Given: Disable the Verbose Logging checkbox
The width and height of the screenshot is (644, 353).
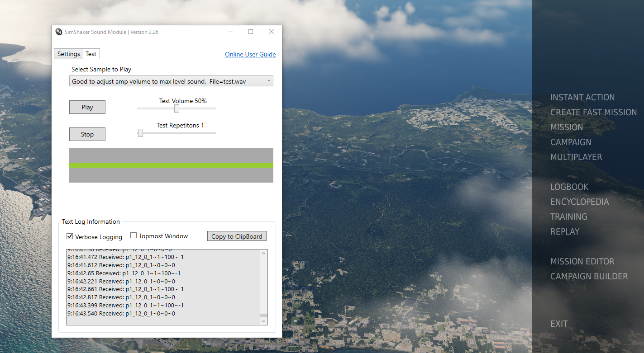Looking at the screenshot, I should 70,236.
